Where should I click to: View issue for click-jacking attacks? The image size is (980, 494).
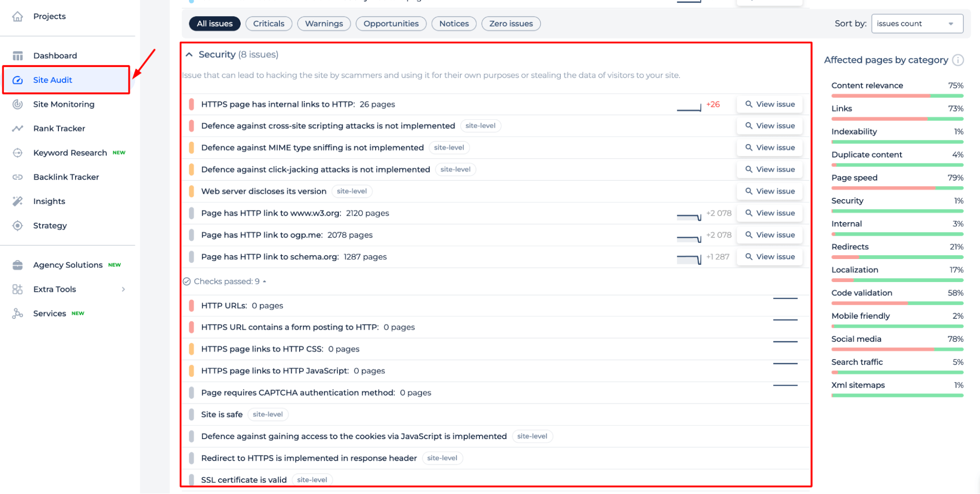(x=770, y=169)
